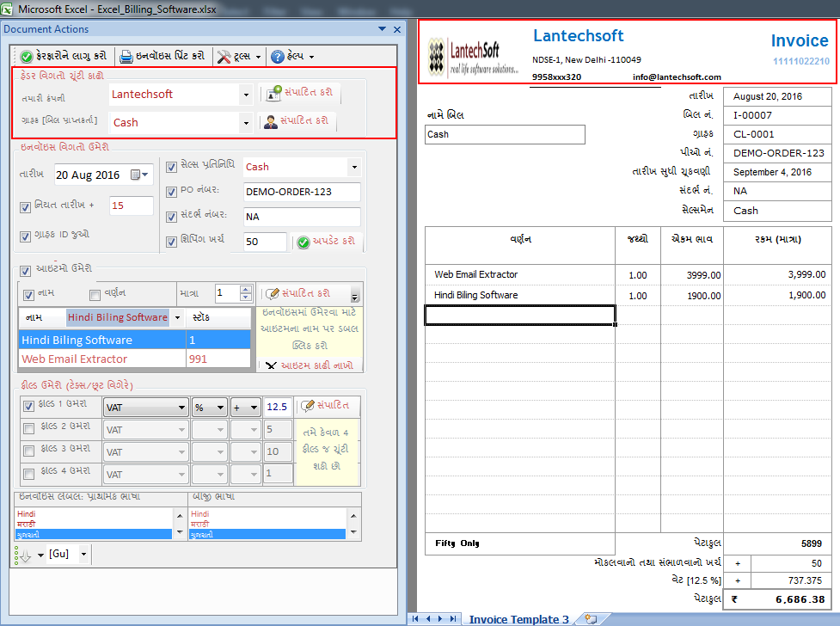Viewport: 840px width, 626px height.
Task: Open the field 1 VAT type dropdown
Action: (x=181, y=408)
